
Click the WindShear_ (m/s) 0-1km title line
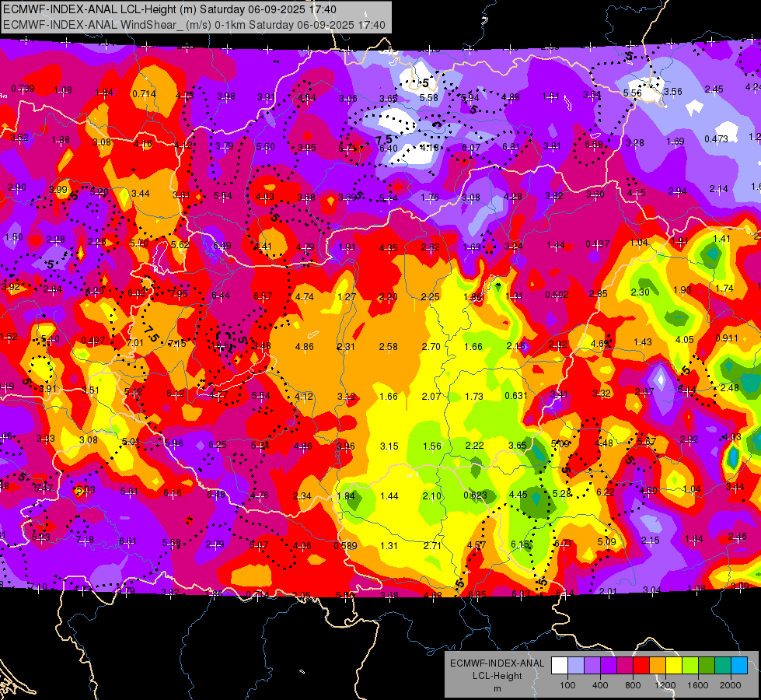[194, 25]
